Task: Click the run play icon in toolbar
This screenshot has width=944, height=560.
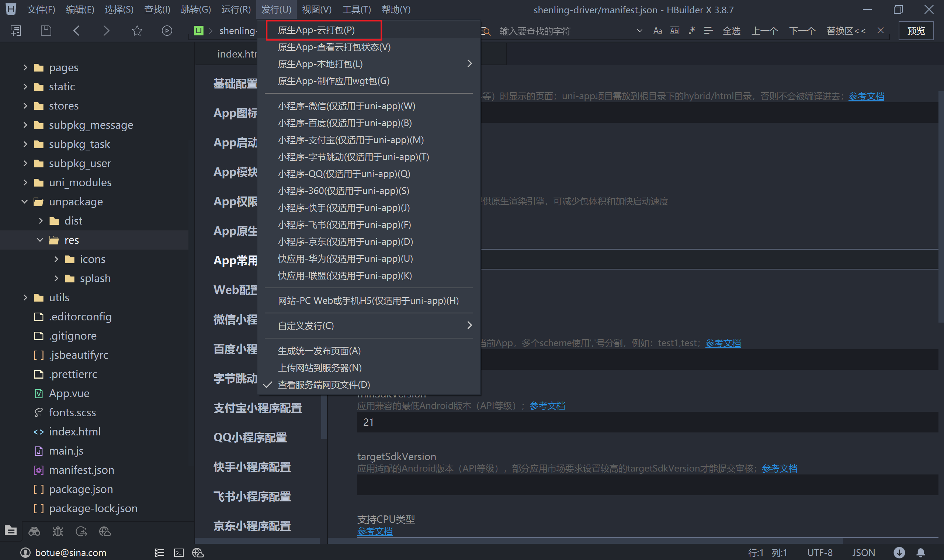Action: point(167,31)
